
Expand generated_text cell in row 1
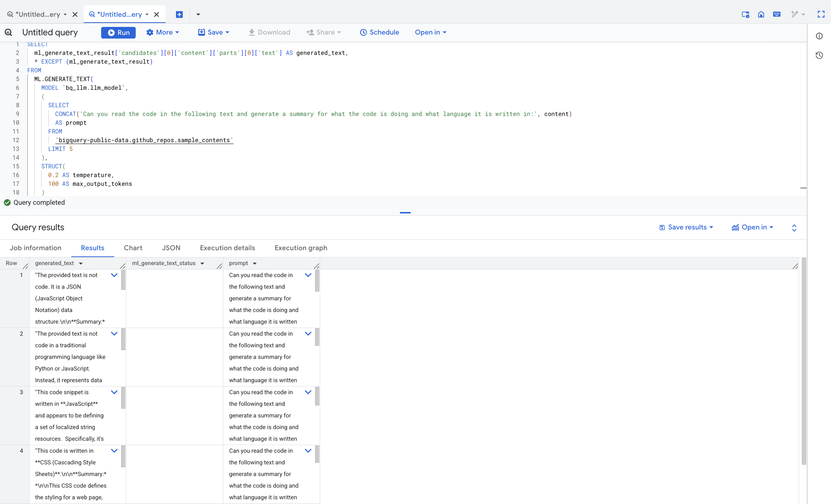pyautogui.click(x=114, y=275)
